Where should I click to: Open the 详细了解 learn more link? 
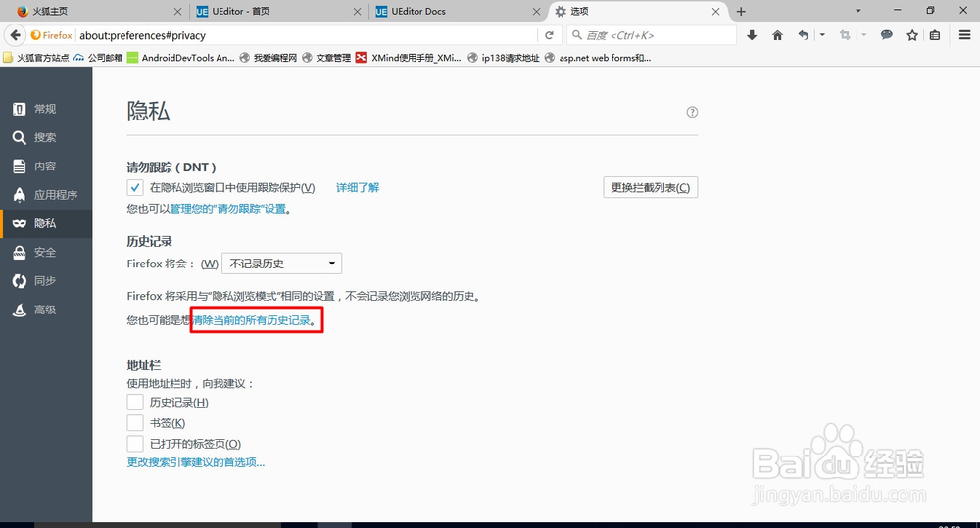(x=358, y=187)
